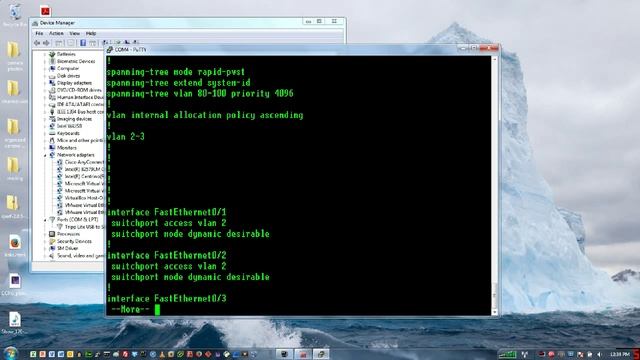
Task: Click the 'vlan 2-3' terminal line
Action: (125, 137)
